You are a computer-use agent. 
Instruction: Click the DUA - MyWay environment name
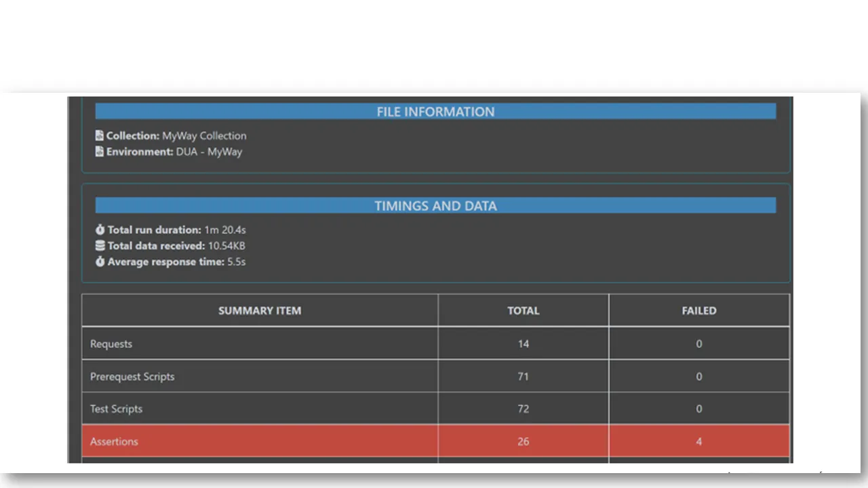pos(208,152)
